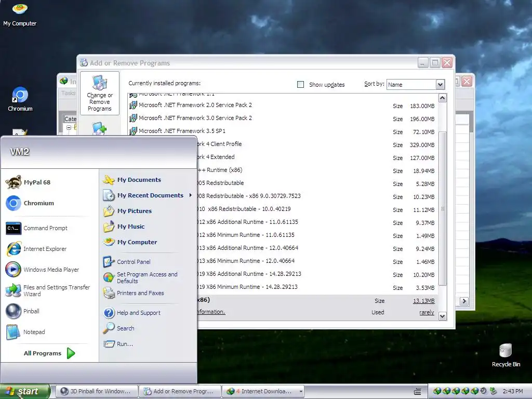This screenshot has width=532, height=399.
Task: Launch Pinball from the Start menu
Action: [x=22, y=311]
